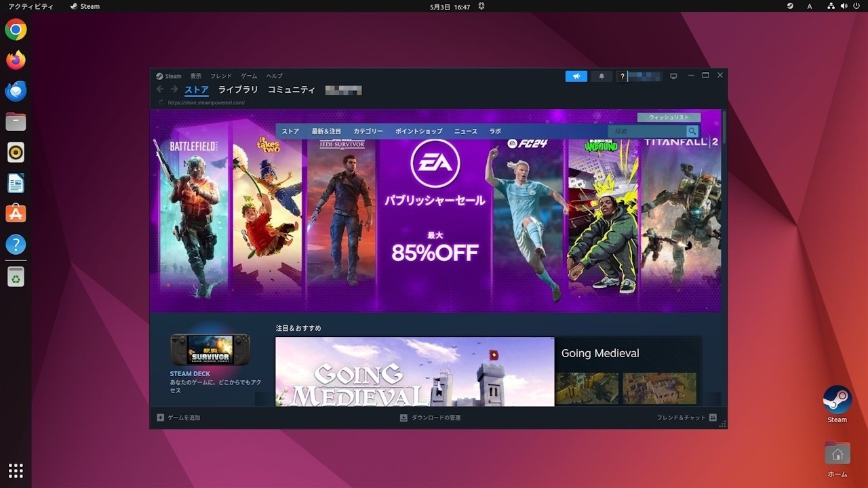The height and width of the screenshot is (488, 868).
Task: Open the power menu icon in top panel
Action: pos(856,6)
